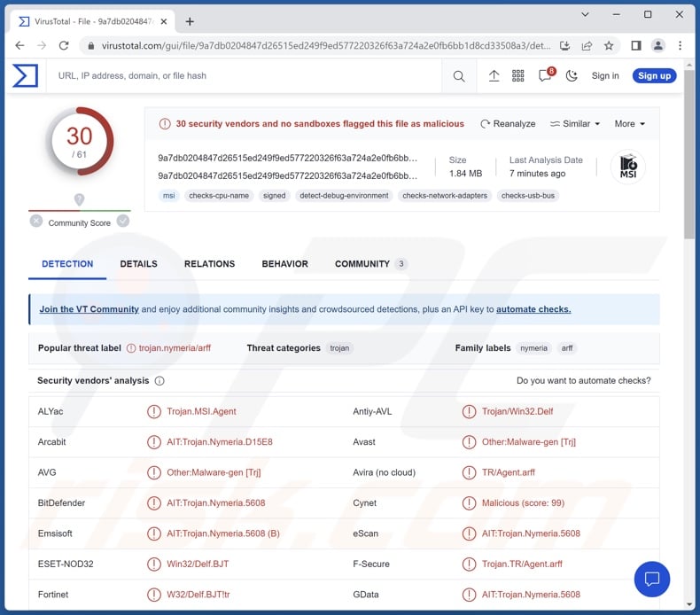Expand the Similar dropdown
This screenshot has height=615, width=700.
click(x=575, y=124)
